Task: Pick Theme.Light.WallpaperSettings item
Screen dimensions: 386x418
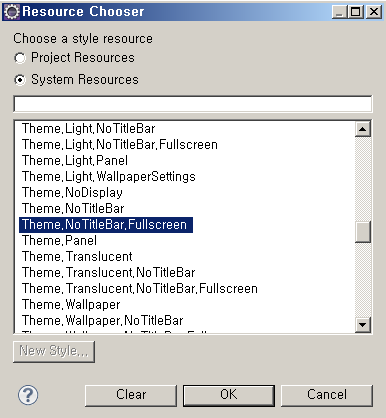Action: point(109,177)
